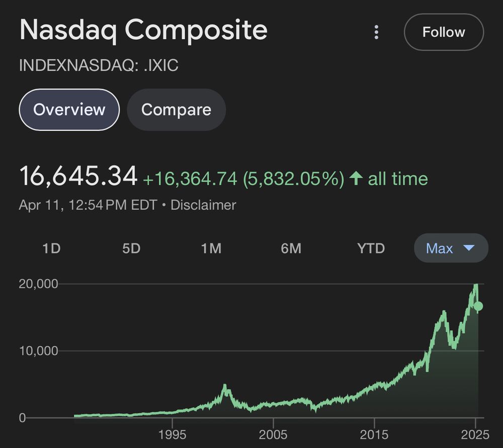Open the three-dot more options menu
The height and width of the screenshot is (448, 503).
pyautogui.click(x=376, y=33)
